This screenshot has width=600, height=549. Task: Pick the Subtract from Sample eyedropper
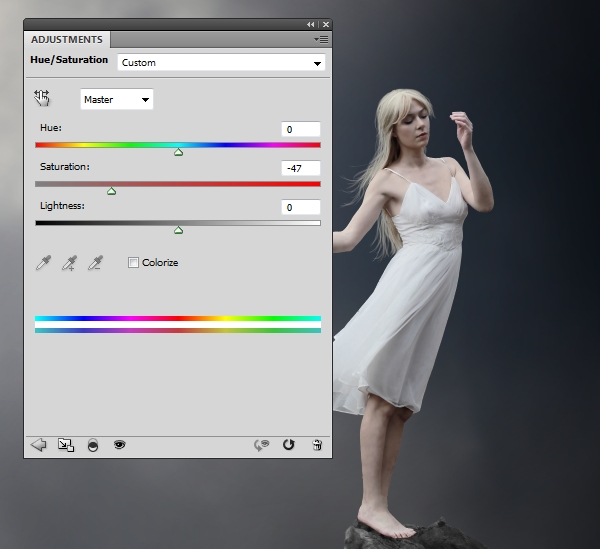(x=95, y=263)
